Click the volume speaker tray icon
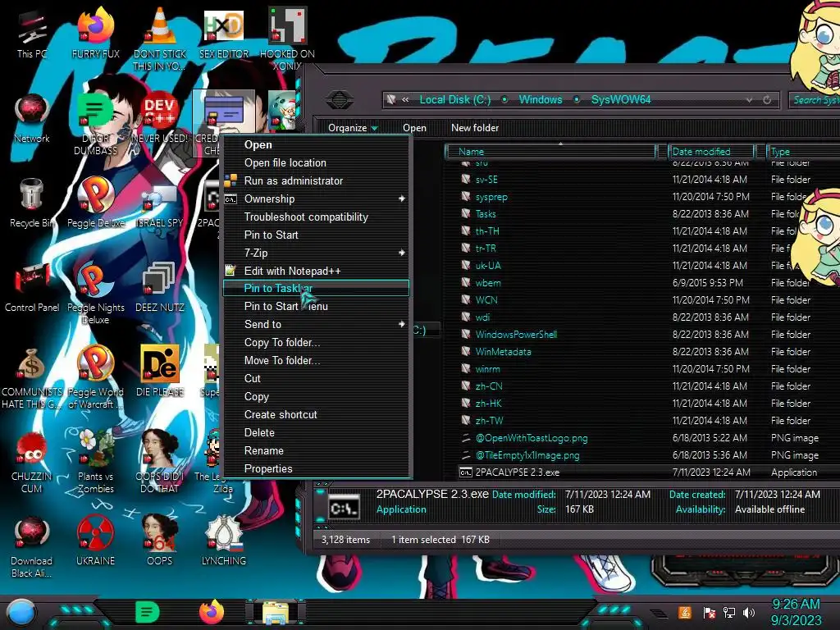 click(x=749, y=612)
